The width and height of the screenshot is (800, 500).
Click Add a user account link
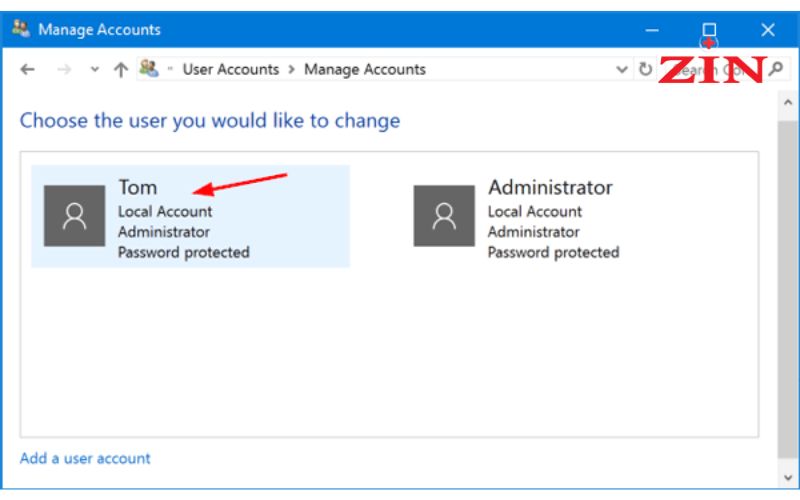click(85, 458)
